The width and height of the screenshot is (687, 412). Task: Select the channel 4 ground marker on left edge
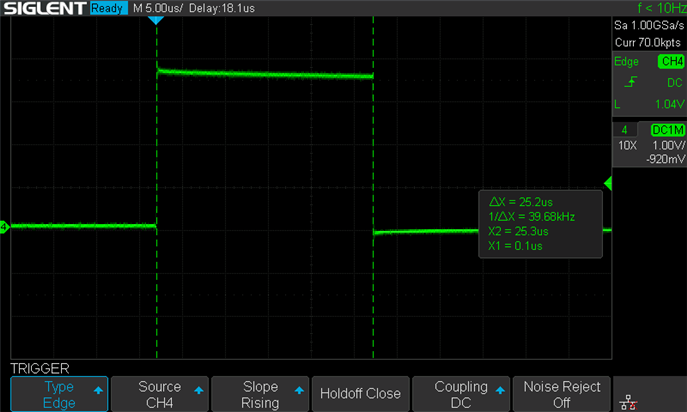coord(4,228)
